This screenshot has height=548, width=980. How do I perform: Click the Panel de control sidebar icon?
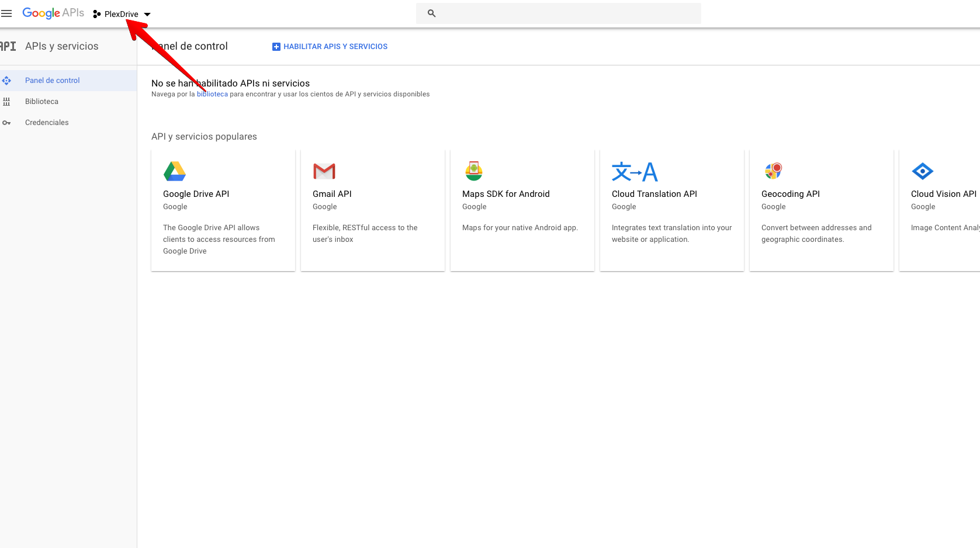tap(6, 81)
